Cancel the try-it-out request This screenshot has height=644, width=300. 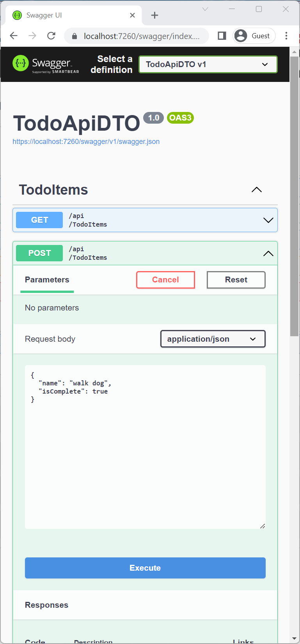click(x=165, y=280)
